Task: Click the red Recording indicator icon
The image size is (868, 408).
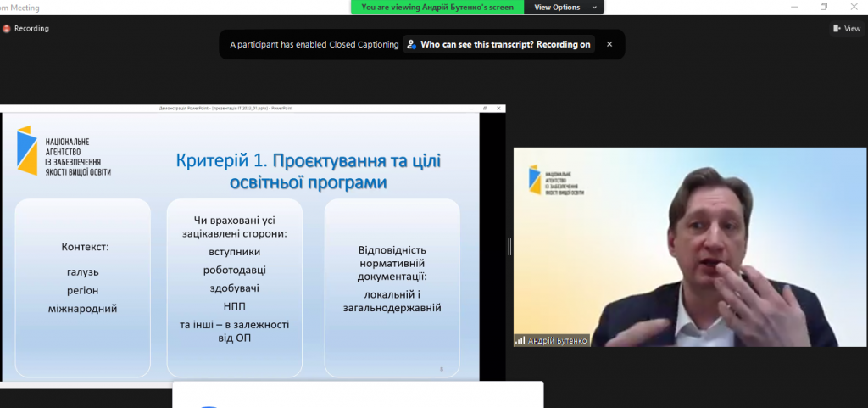Action: pyautogui.click(x=7, y=28)
